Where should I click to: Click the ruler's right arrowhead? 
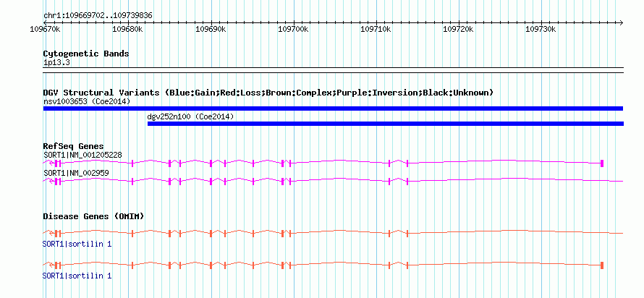tap(621, 22)
